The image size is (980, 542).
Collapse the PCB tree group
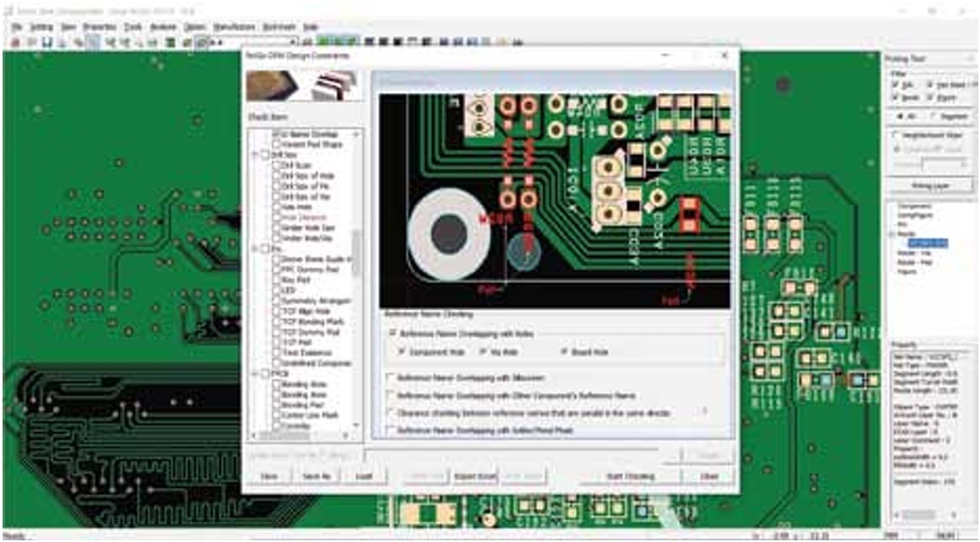(254, 373)
